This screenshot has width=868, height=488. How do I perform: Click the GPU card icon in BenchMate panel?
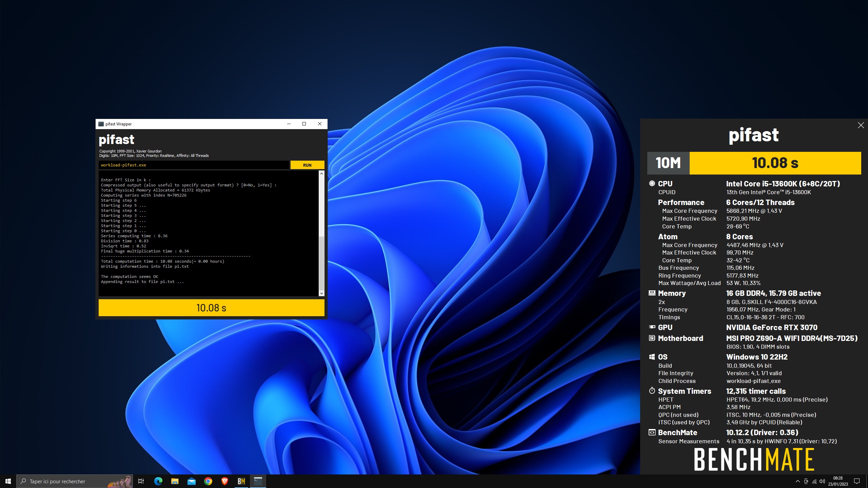click(652, 327)
